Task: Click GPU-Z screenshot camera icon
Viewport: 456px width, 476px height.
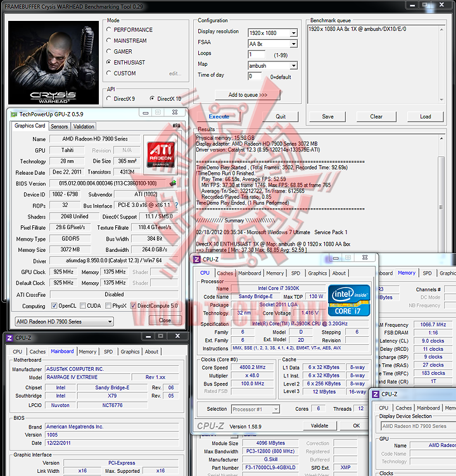Action: 176,125
